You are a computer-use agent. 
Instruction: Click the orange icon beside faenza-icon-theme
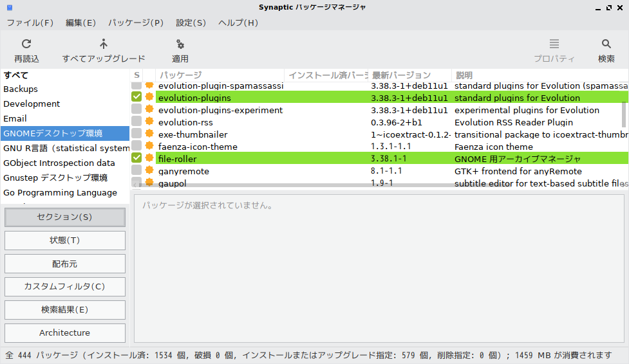(149, 146)
